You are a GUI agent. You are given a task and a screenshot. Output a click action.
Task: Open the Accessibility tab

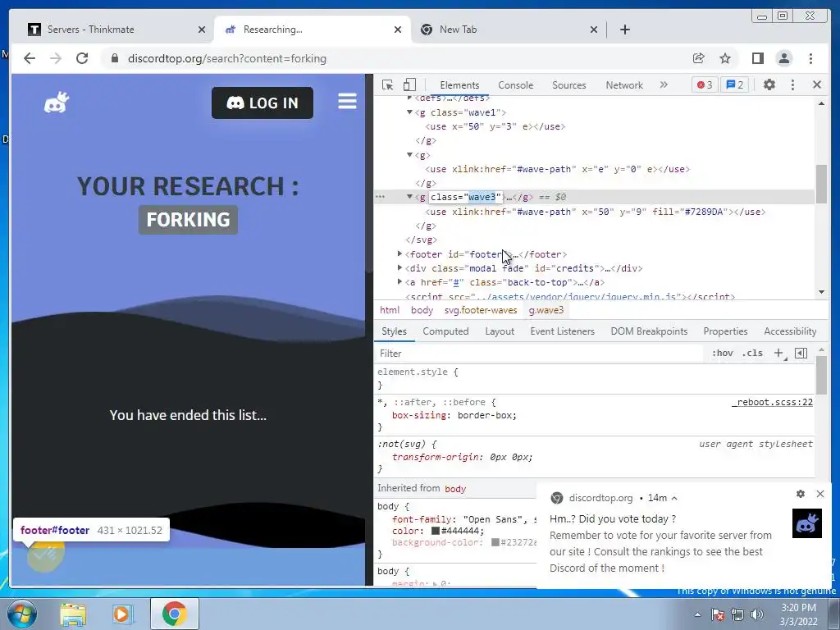[x=790, y=331]
